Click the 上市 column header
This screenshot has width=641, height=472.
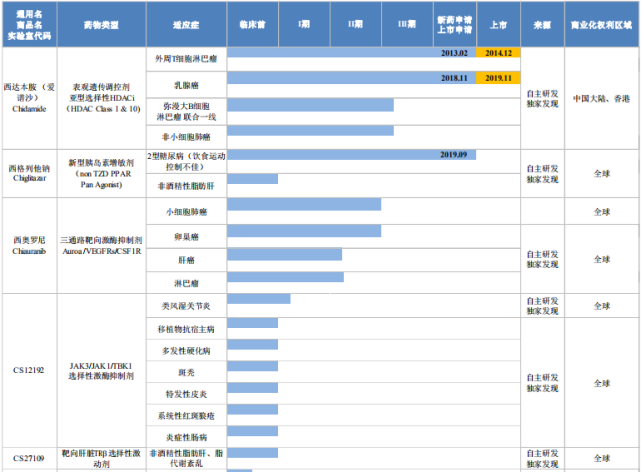499,25
